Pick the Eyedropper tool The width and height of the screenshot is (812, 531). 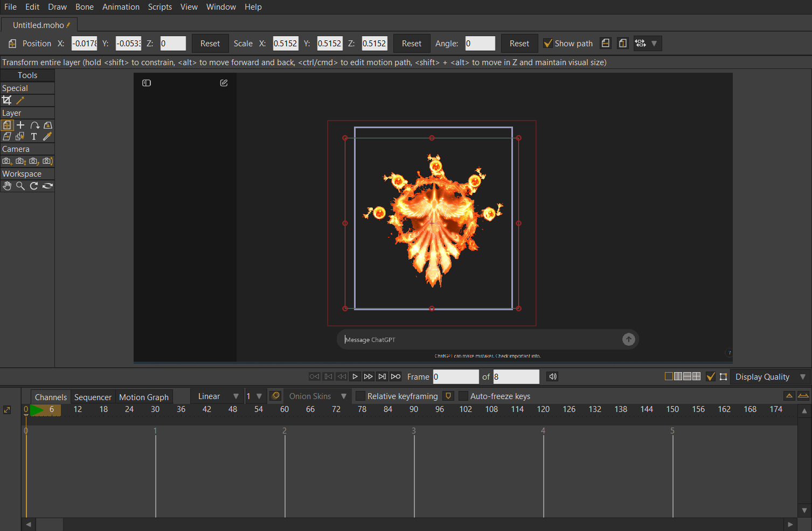[47, 137]
